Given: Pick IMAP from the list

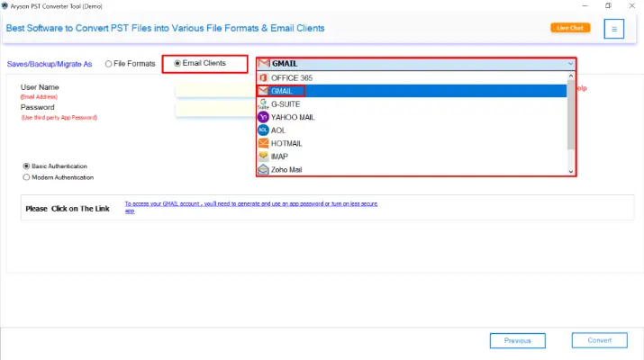Looking at the screenshot, I should point(412,157).
